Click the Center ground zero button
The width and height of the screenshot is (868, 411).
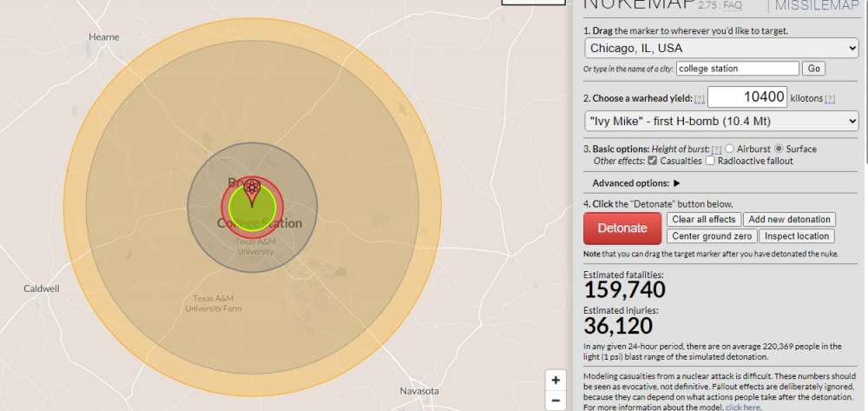(712, 236)
